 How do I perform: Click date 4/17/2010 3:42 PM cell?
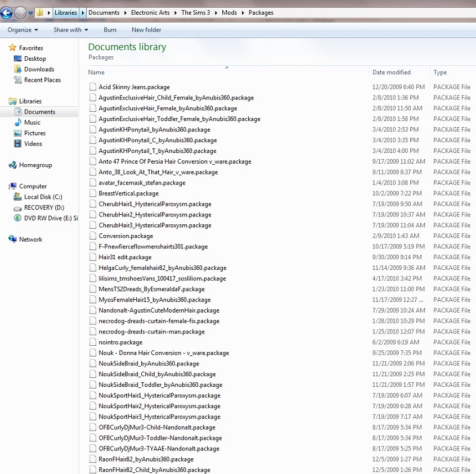point(397,278)
